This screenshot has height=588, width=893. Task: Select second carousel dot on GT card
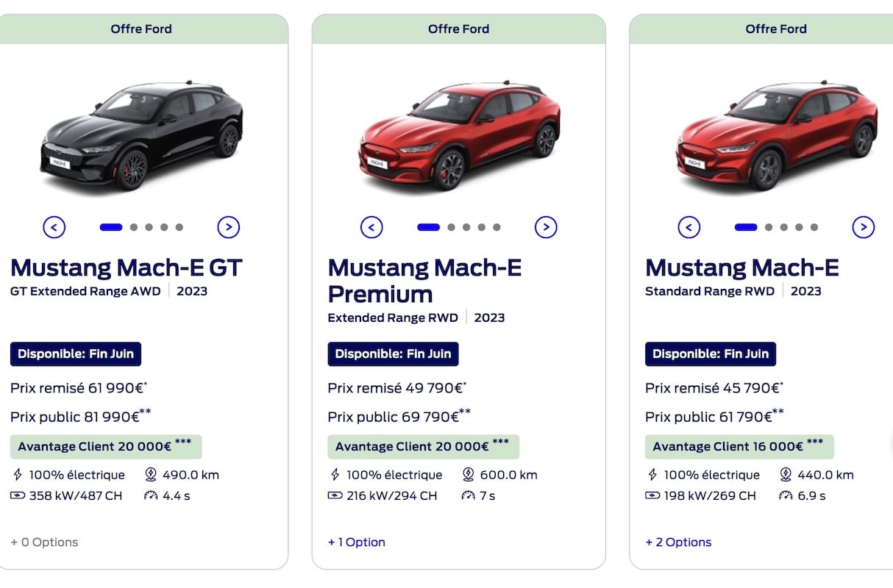pos(134,227)
